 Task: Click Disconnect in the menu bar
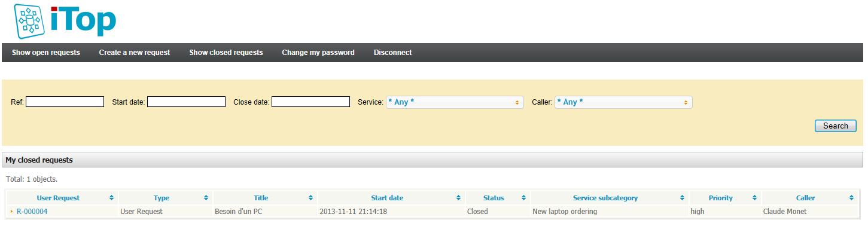pos(393,53)
